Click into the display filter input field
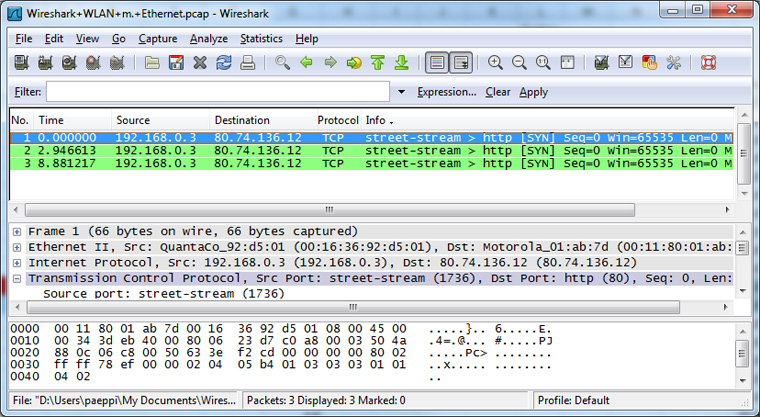Viewport: 760px width, 417px height. [218, 92]
